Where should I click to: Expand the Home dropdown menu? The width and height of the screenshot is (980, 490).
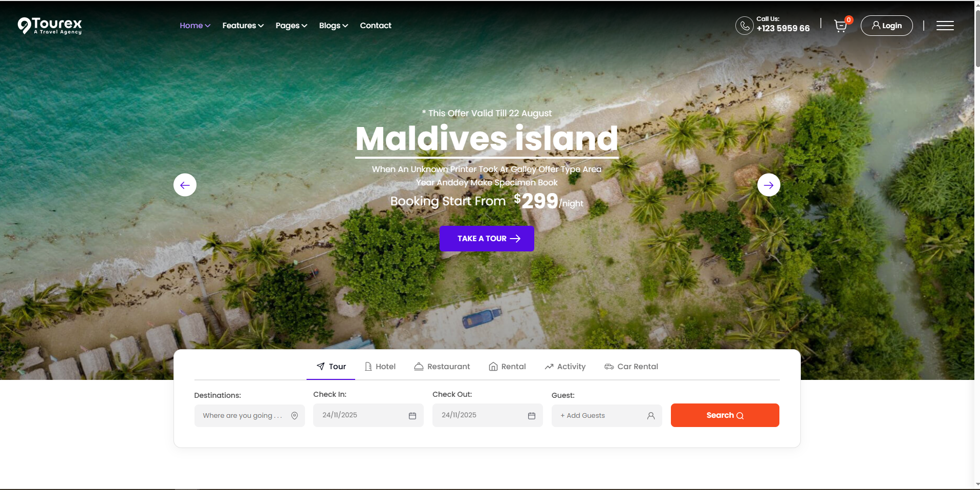pyautogui.click(x=195, y=26)
